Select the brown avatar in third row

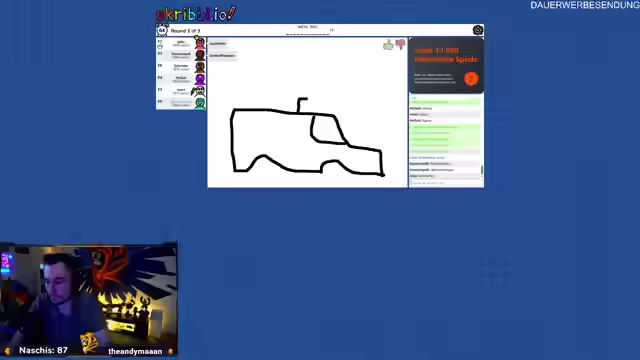(x=200, y=67)
